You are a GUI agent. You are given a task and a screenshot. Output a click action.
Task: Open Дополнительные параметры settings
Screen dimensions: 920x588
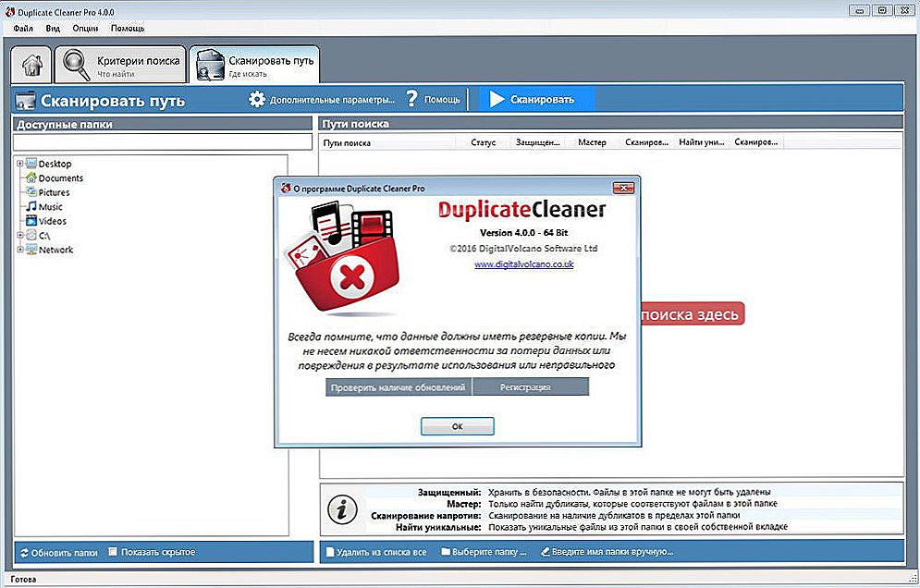[x=322, y=99]
